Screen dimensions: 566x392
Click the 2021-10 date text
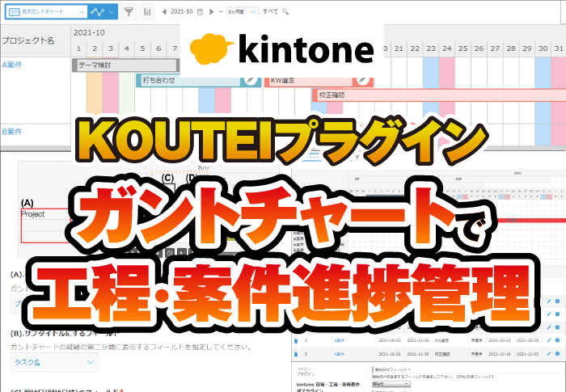(182, 11)
